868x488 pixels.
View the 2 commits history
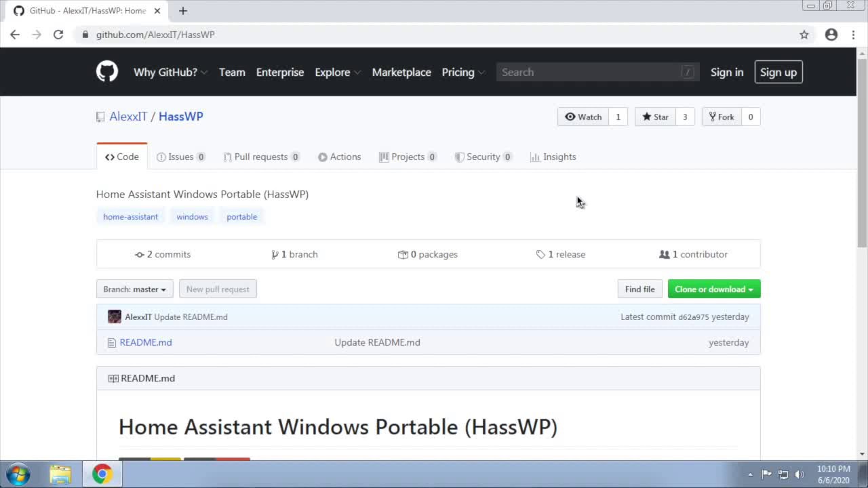click(163, 254)
